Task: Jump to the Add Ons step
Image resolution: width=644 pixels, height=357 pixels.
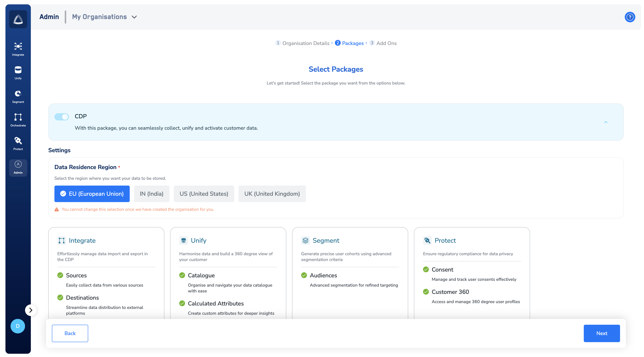Action: [386, 43]
